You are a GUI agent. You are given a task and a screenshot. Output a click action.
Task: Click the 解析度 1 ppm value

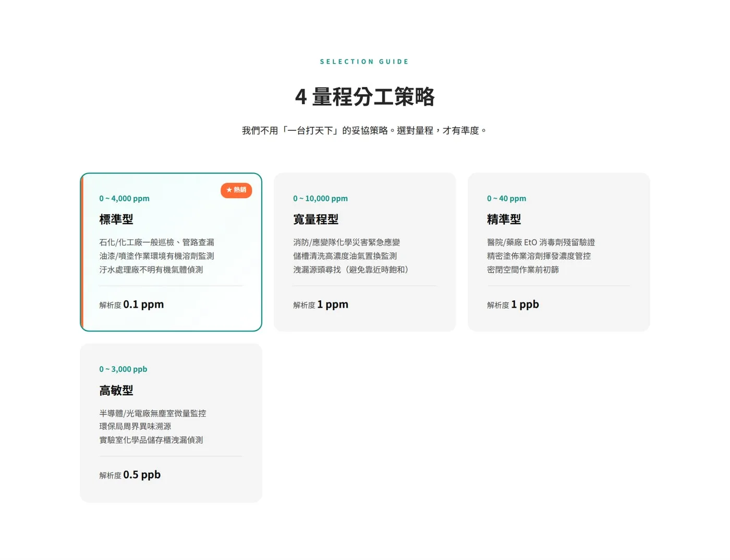tap(321, 305)
